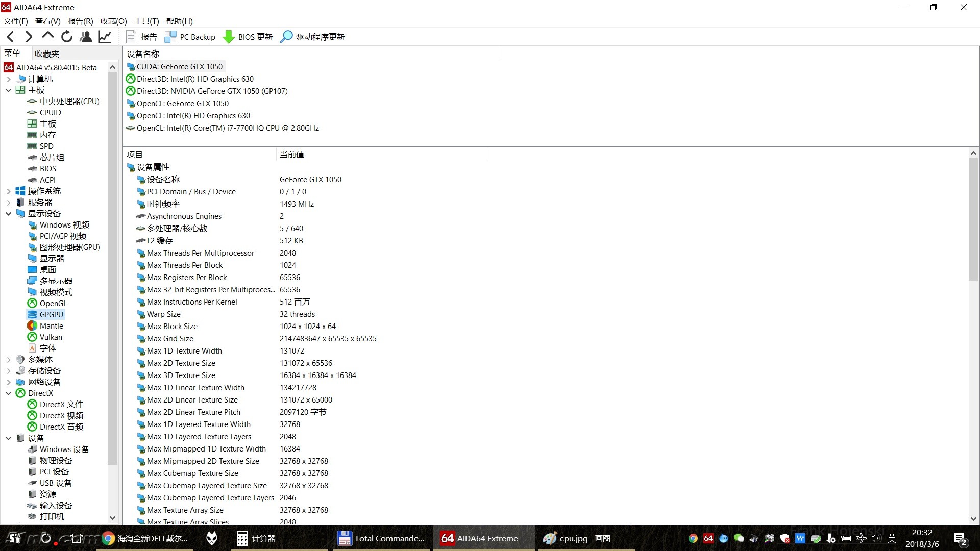Viewport: 980px width, 551px height.
Task: Click the Back navigation arrow
Action: (11, 37)
